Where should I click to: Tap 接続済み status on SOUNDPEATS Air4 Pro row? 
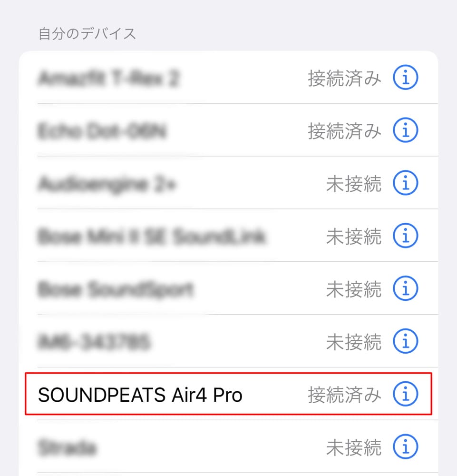[344, 395]
